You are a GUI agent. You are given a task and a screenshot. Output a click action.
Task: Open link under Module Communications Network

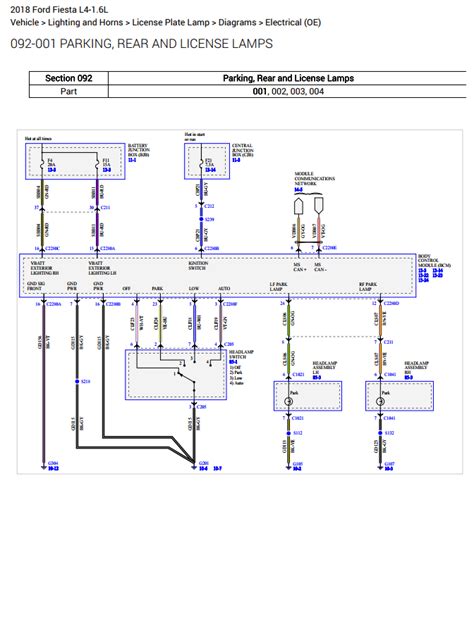298,189
